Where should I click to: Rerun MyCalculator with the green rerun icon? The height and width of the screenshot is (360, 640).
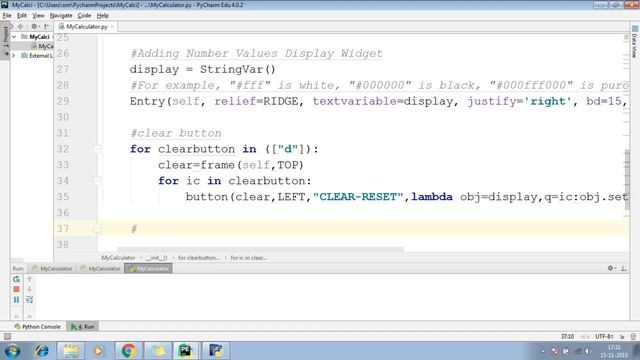click(16, 279)
